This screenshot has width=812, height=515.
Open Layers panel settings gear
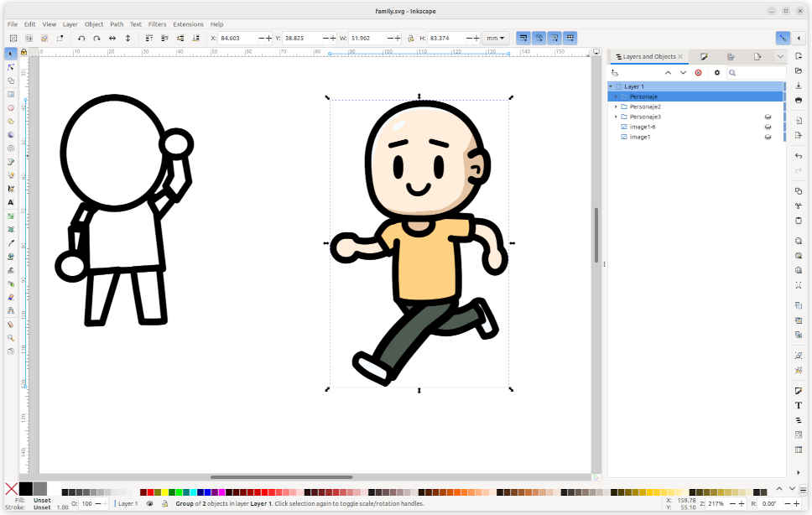tap(716, 73)
